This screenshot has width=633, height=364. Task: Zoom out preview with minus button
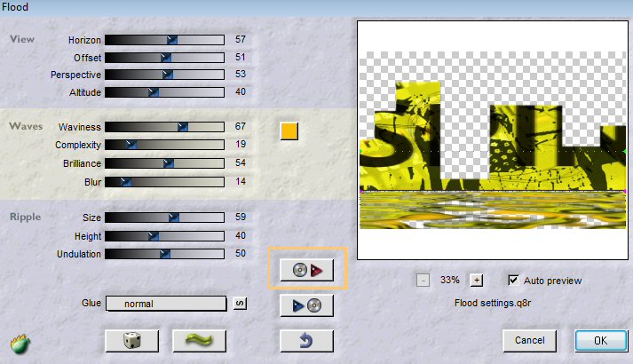pyautogui.click(x=423, y=280)
